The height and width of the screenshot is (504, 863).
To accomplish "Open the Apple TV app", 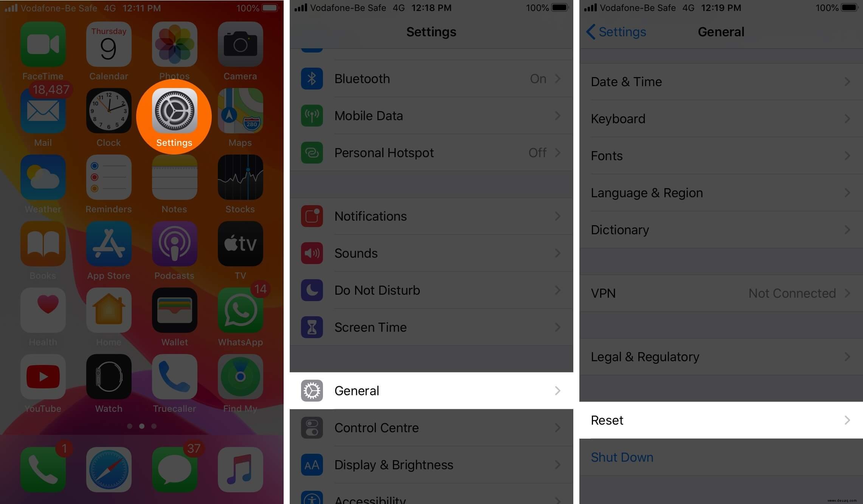I will (x=240, y=249).
